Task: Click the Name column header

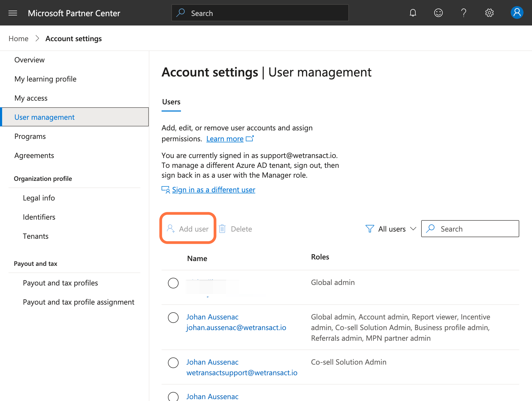Action: click(x=197, y=259)
